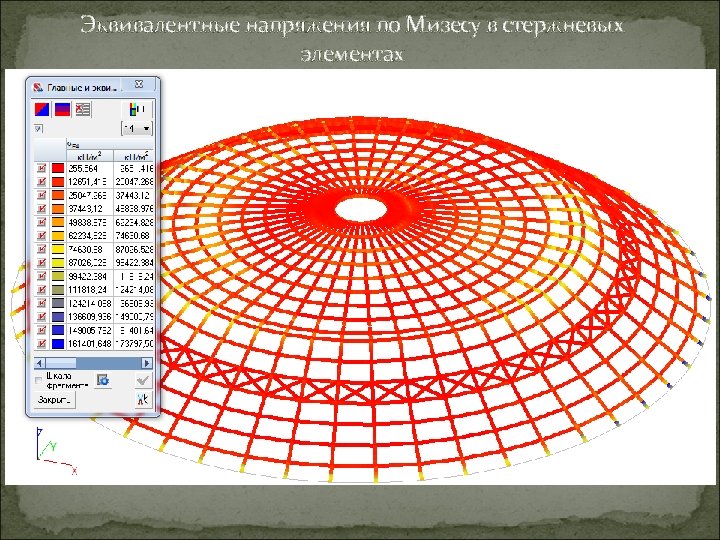
Task: Toggle the select-all checkbox above the table
Action: click(x=39, y=129)
